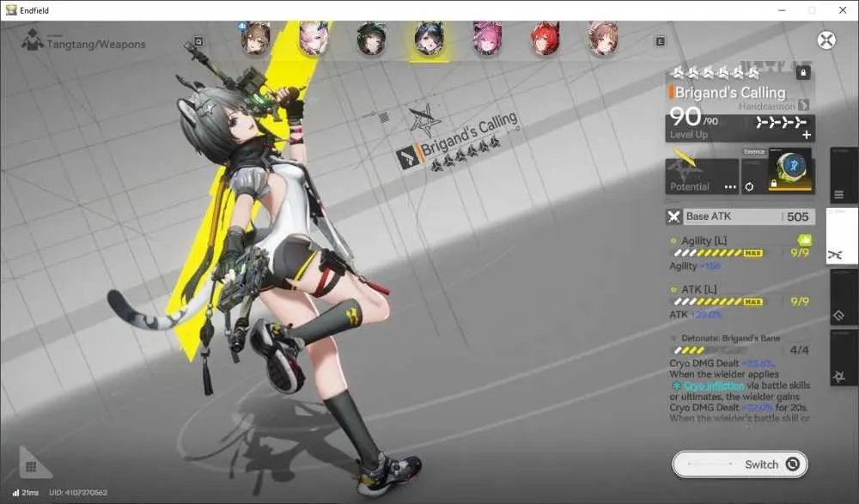The width and height of the screenshot is (859, 504).
Task: Select the pink-and-white haired operator portrait
Action: click(x=314, y=39)
